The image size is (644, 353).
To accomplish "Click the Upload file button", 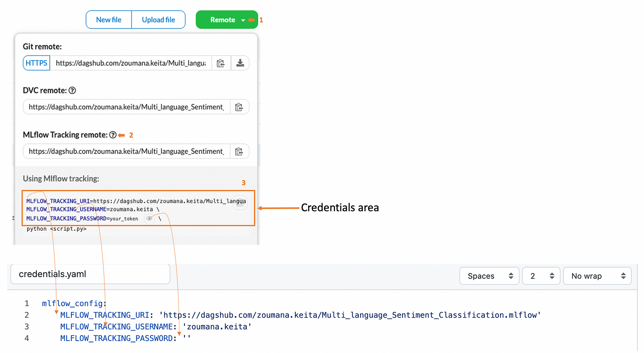I will [158, 20].
